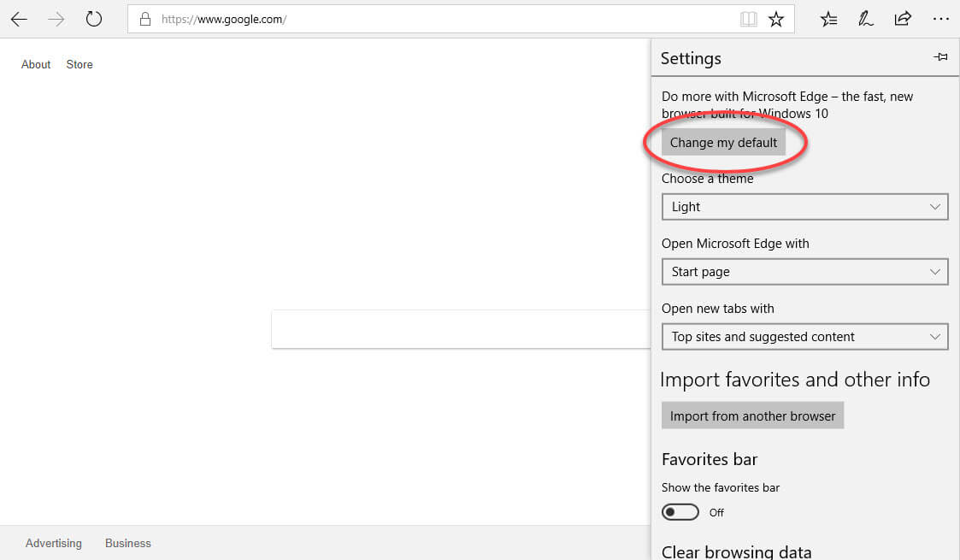Click the address bar URL field
Screen dimensions: 960x560
click(461, 19)
